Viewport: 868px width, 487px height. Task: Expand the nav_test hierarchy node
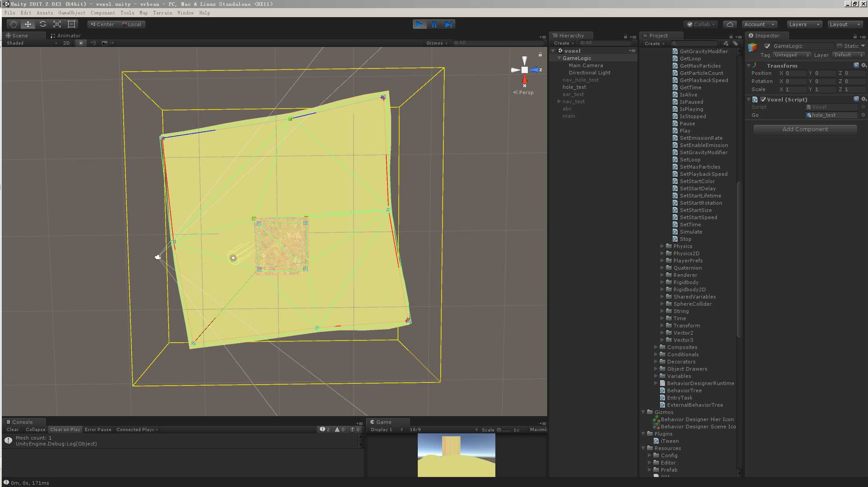click(559, 101)
